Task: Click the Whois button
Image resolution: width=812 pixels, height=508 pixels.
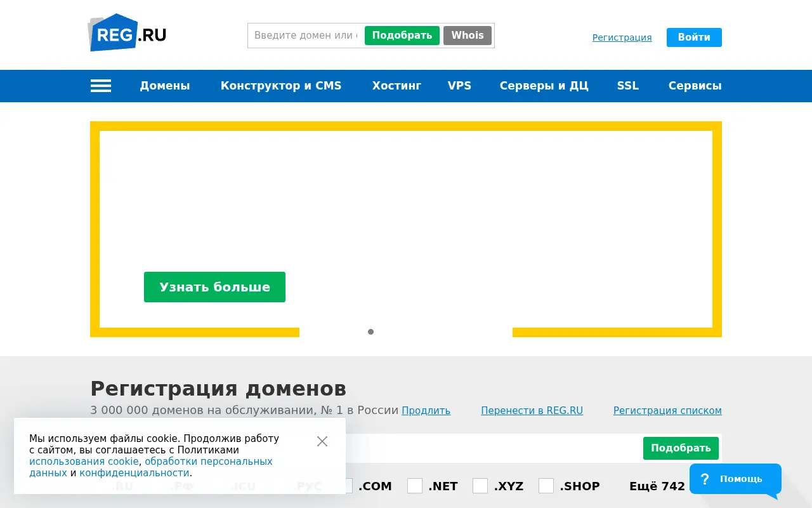Action: [468, 36]
